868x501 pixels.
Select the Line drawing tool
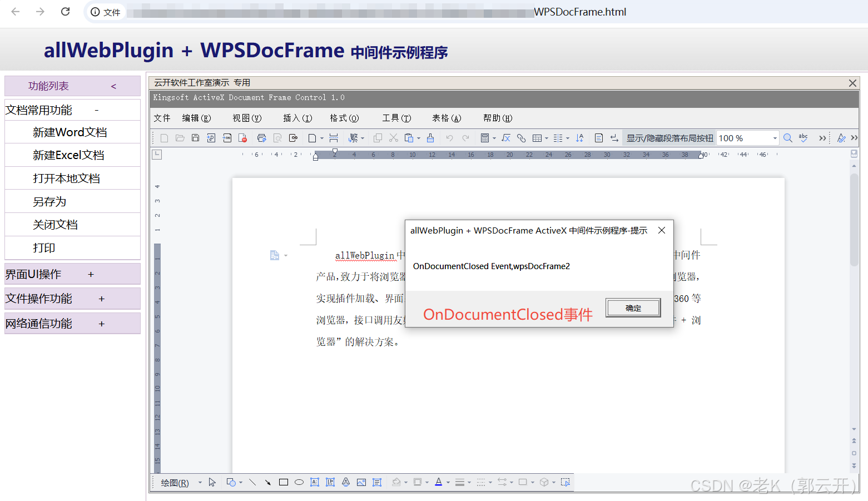[252, 482]
